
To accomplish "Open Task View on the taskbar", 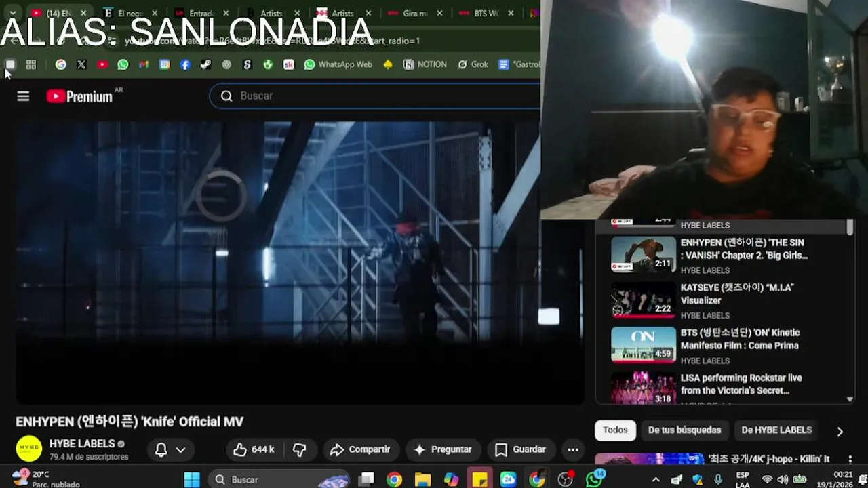I will (x=367, y=479).
